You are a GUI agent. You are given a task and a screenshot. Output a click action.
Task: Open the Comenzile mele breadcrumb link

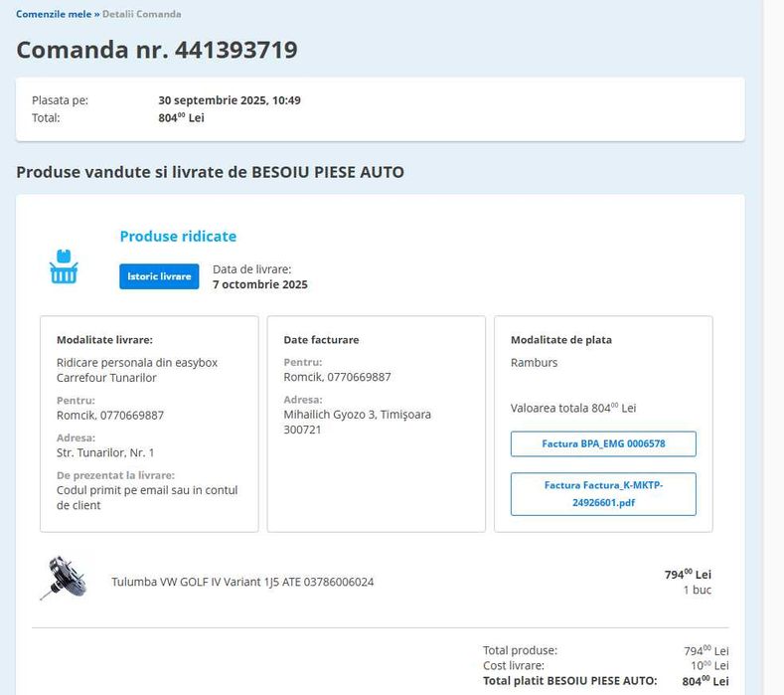(x=54, y=14)
